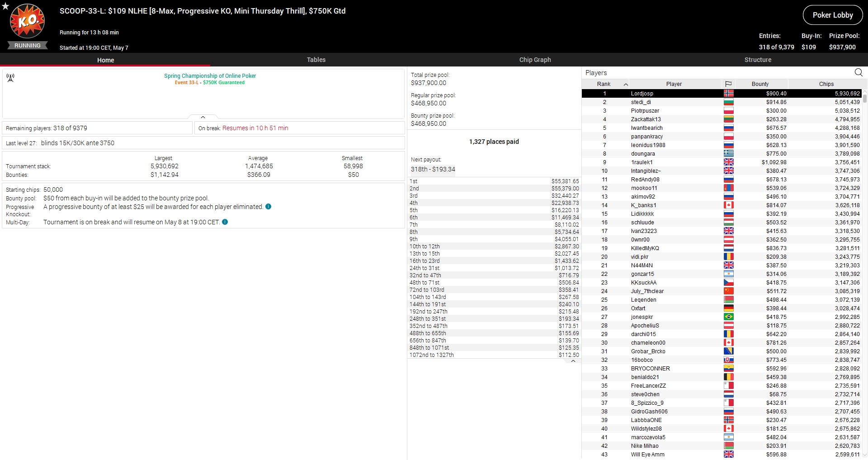Screen dimensions: 868x460
Task: Collapse the payout list chevron
Action: pos(573,361)
